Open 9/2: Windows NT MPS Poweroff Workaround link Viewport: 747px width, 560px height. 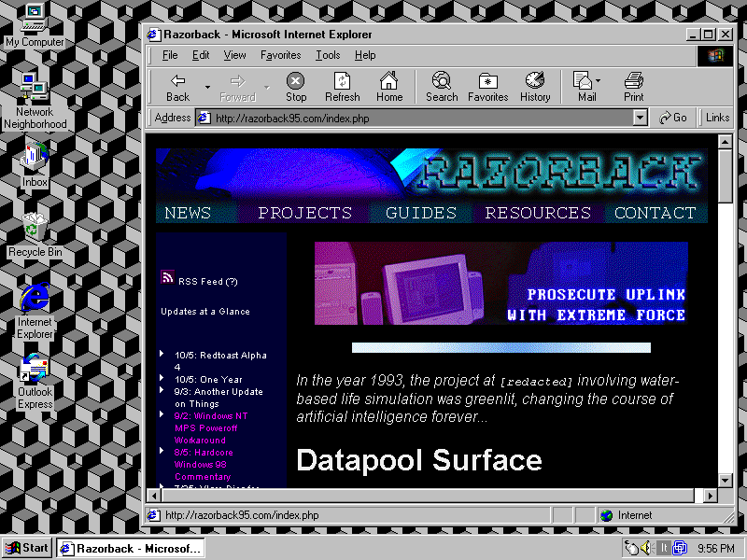point(211,428)
